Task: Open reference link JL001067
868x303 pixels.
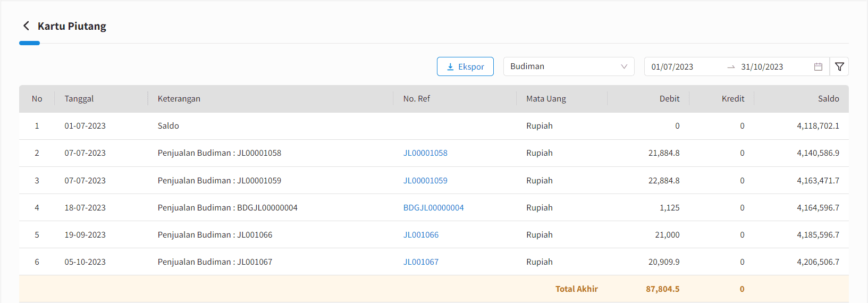Action: [x=421, y=262]
